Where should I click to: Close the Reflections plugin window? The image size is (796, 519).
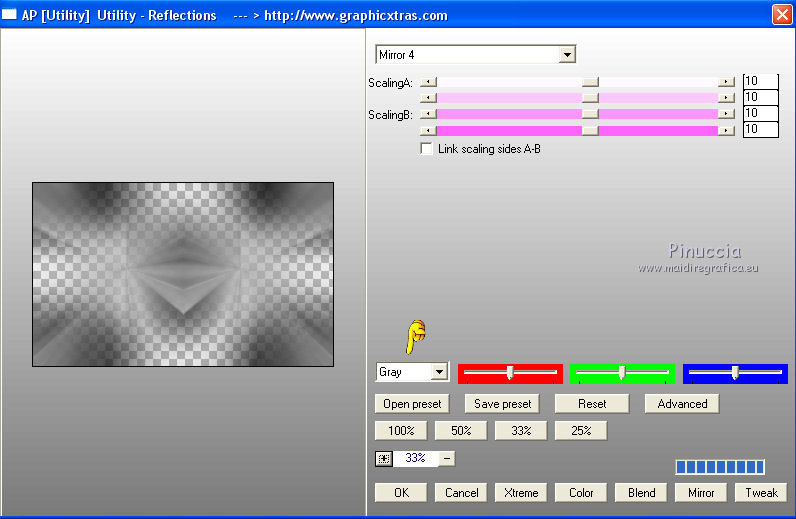coord(782,14)
